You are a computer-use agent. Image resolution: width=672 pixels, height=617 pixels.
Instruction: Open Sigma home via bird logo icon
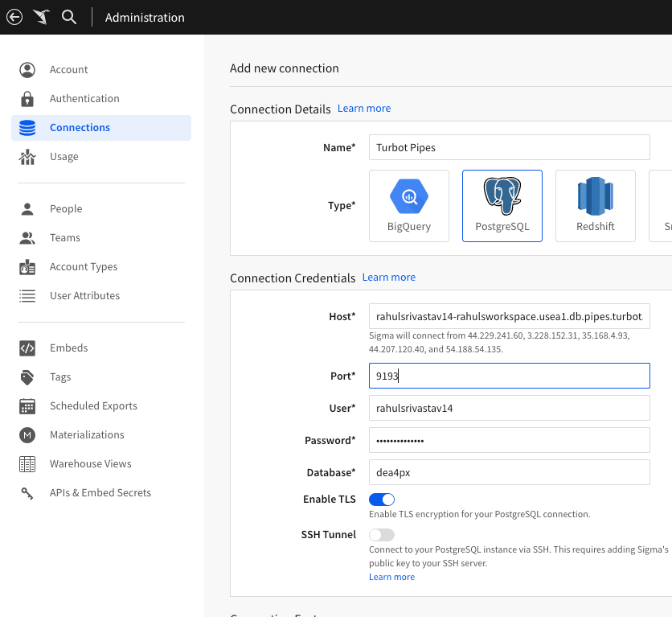pyautogui.click(x=42, y=17)
